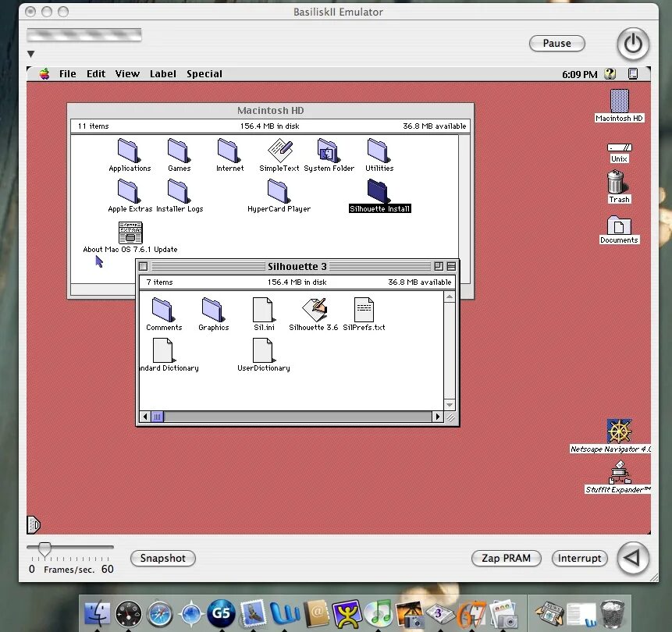Image resolution: width=672 pixels, height=632 pixels.
Task: Select the Internet folder icon
Action: 228,151
